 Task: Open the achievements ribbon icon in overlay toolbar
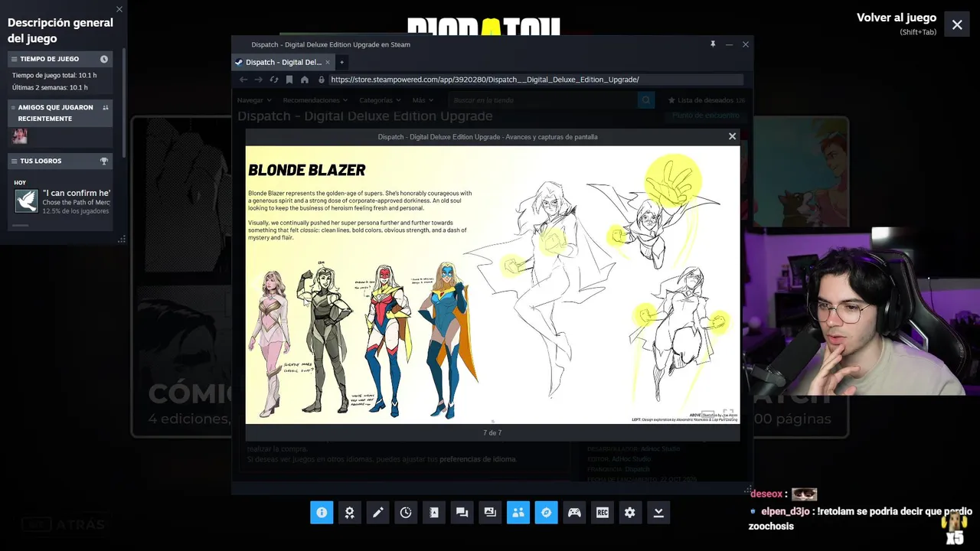click(x=350, y=513)
